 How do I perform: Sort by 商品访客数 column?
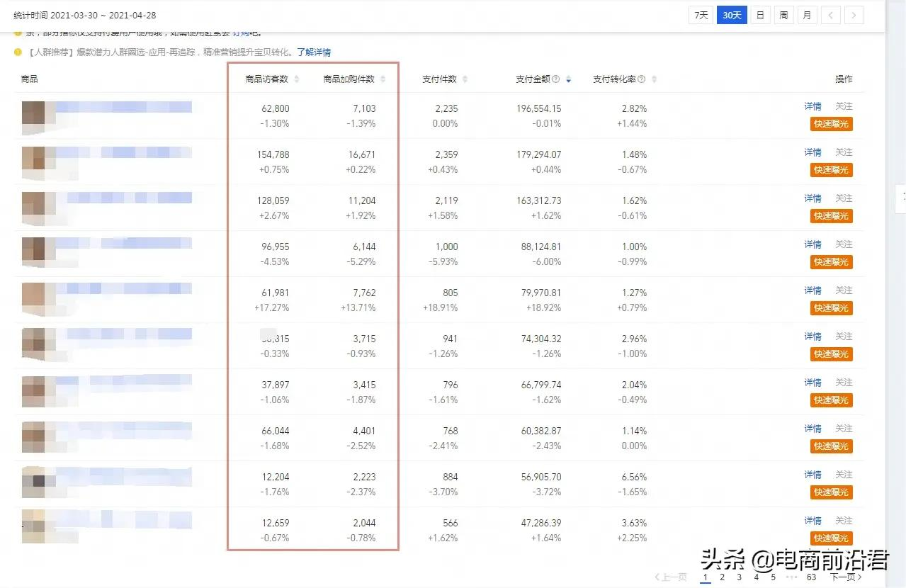(x=298, y=79)
